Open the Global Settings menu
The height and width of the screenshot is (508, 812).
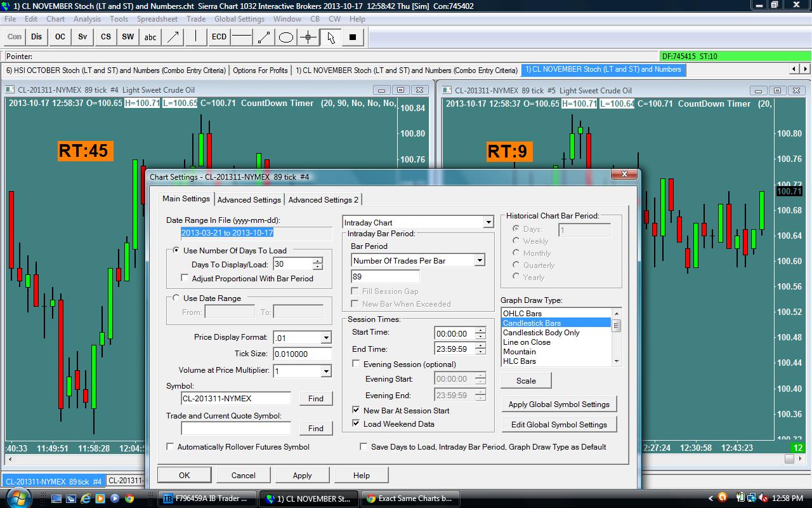coord(239,19)
